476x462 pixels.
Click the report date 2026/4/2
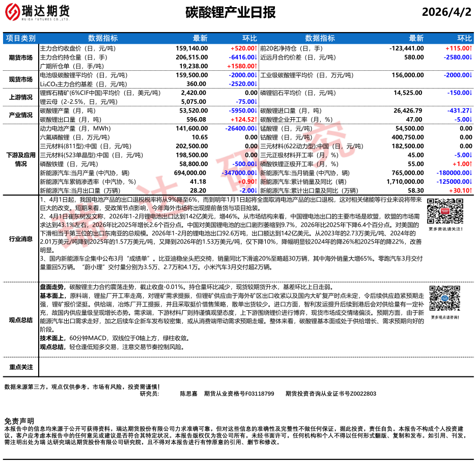click(x=447, y=12)
